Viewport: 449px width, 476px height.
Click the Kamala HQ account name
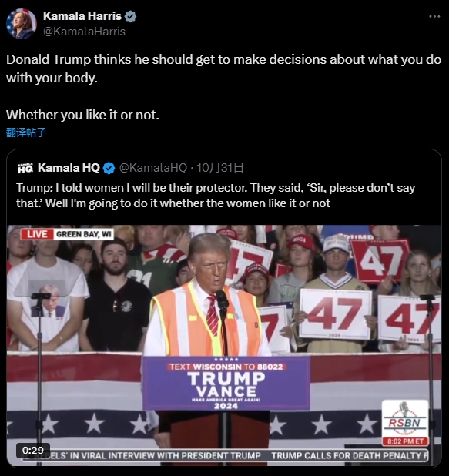[x=69, y=168]
